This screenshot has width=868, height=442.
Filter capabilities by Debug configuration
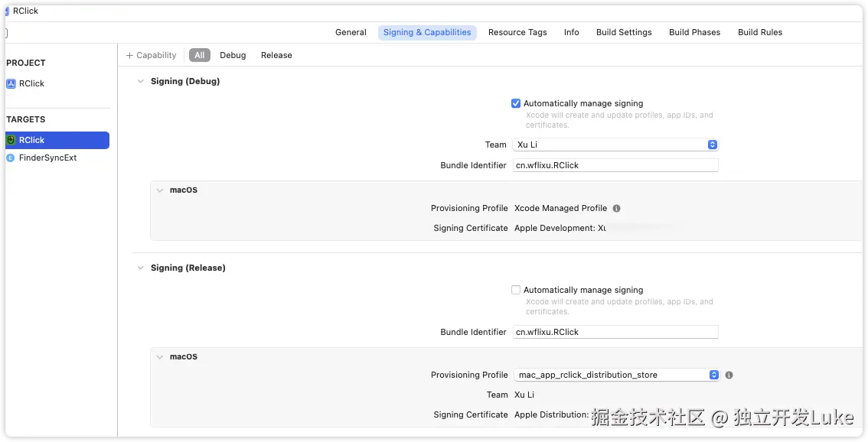(233, 55)
